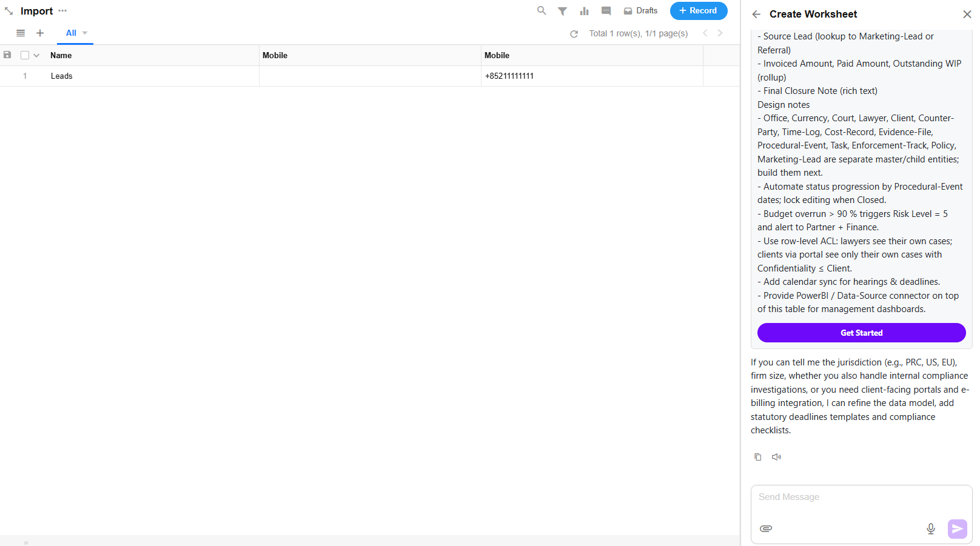Attach a file using paperclip icon
The height and width of the screenshot is (546, 980).
point(766,528)
